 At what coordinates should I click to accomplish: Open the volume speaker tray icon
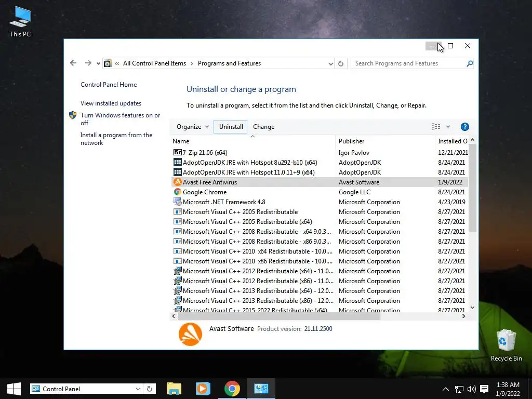pos(472,389)
